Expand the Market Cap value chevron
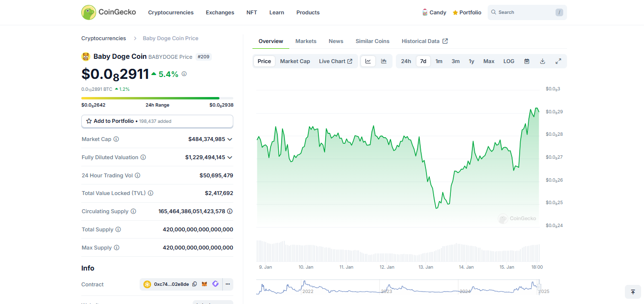Screen dimensions: 644x304 coord(230,139)
